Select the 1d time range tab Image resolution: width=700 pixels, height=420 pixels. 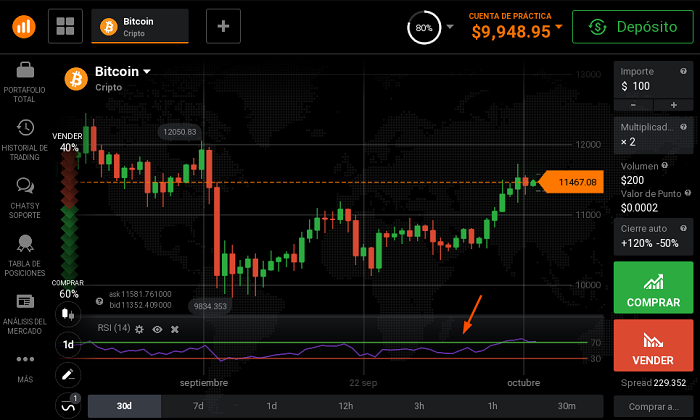point(272,406)
